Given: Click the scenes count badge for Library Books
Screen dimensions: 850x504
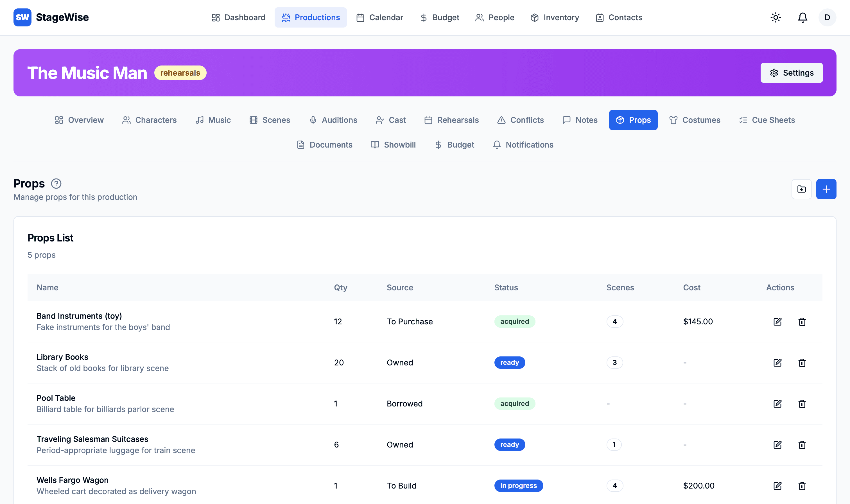Looking at the screenshot, I should (614, 362).
